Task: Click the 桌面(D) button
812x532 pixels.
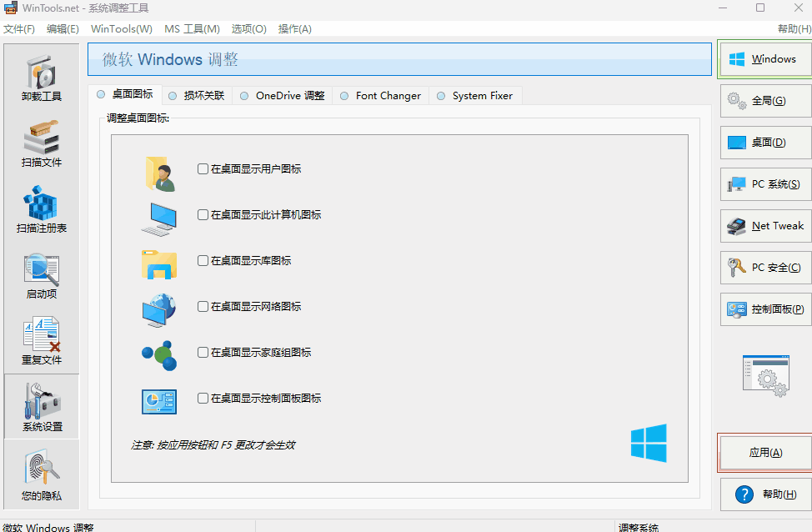Action: pos(765,143)
